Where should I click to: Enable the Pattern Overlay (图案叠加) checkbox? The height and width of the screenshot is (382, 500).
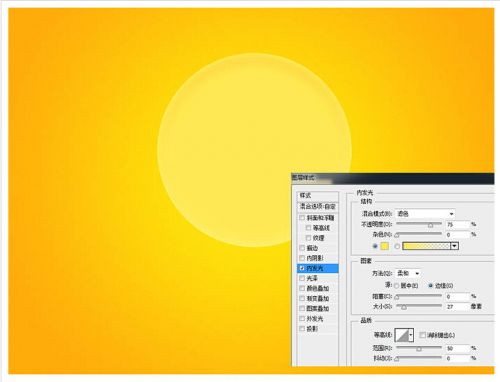302,308
